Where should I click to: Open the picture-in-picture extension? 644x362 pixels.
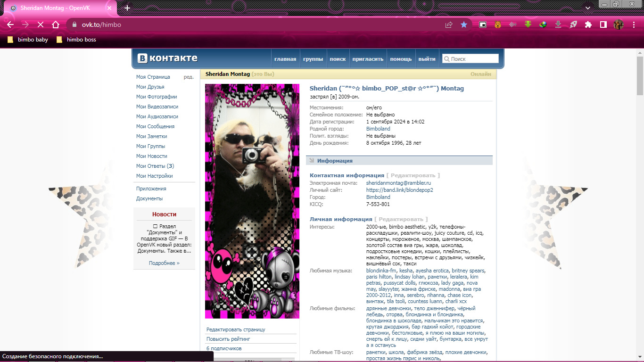coord(483,25)
